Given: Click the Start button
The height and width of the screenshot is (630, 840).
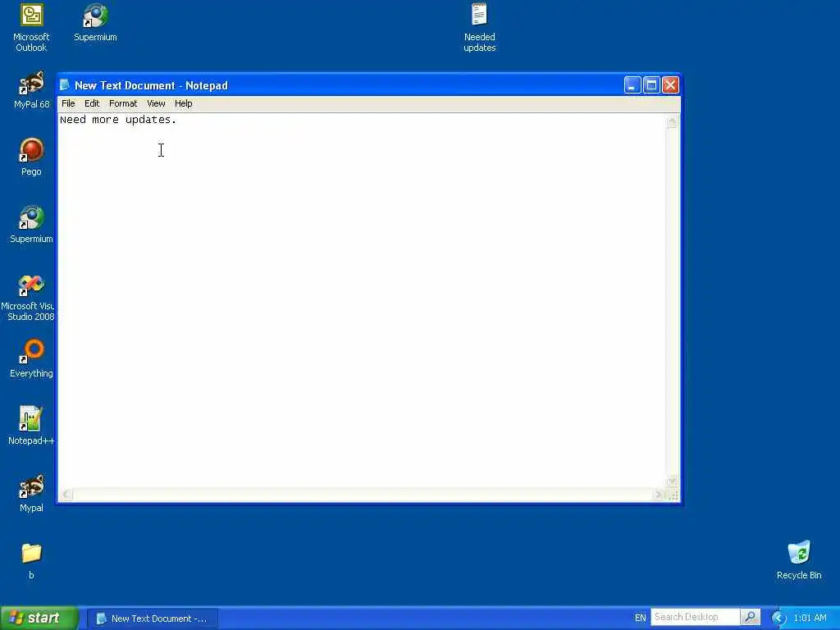Looking at the screenshot, I should tap(39, 618).
